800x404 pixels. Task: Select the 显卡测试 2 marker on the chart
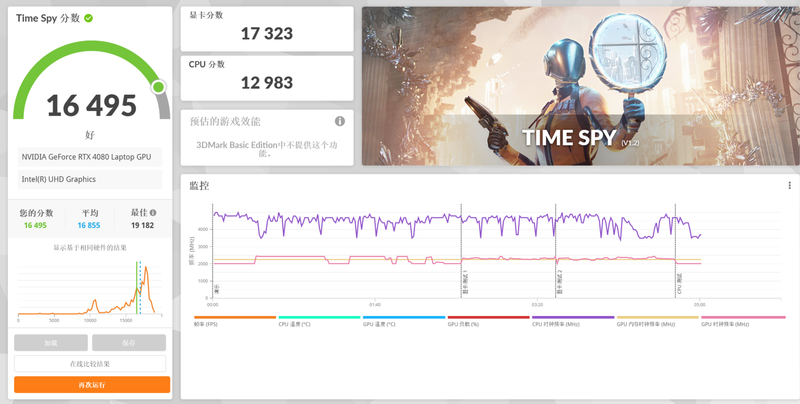pyautogui.click(x=559, y=284)
